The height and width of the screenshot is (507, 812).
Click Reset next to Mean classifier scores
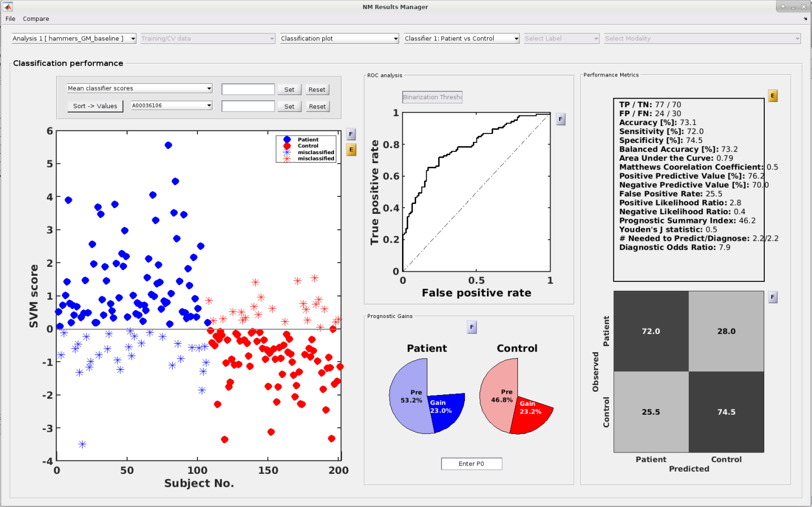click(317, 89)
